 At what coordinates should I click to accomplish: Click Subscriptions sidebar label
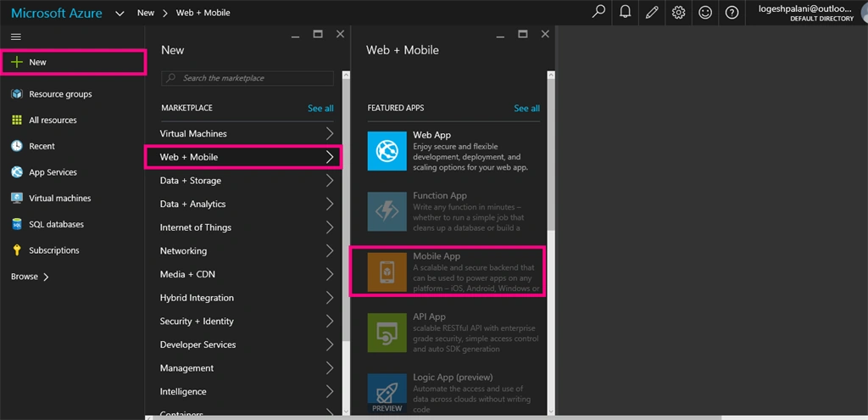(x=54, y=250)
